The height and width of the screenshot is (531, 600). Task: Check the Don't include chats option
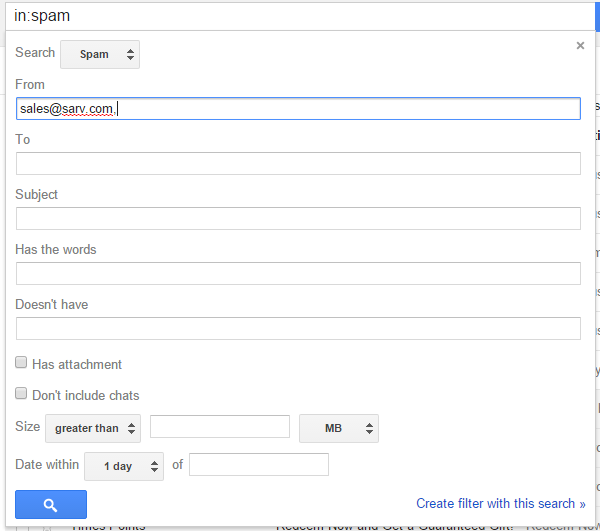point(21,394)
